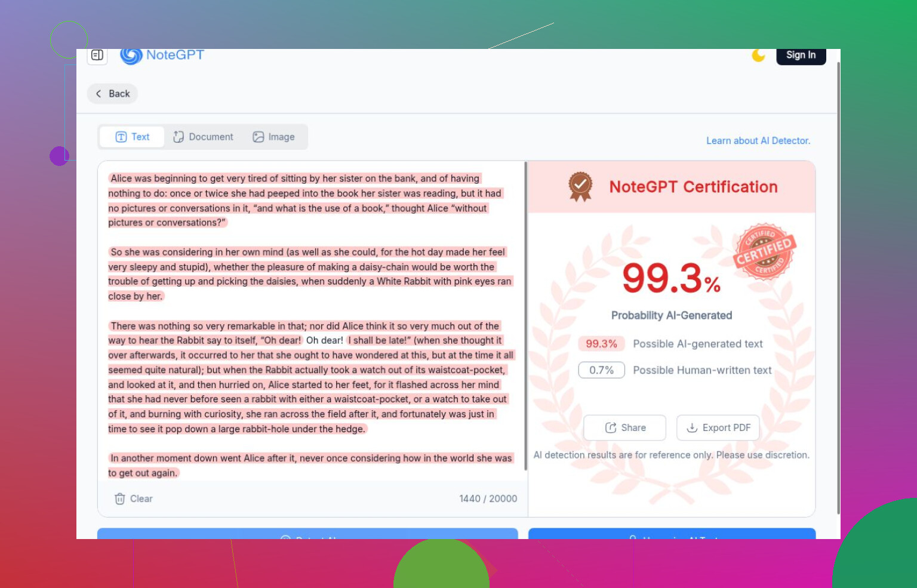Click the AI detection results disclaimer text
The width and height of the screenshot is (917, 588).
[x=672, y=455]
